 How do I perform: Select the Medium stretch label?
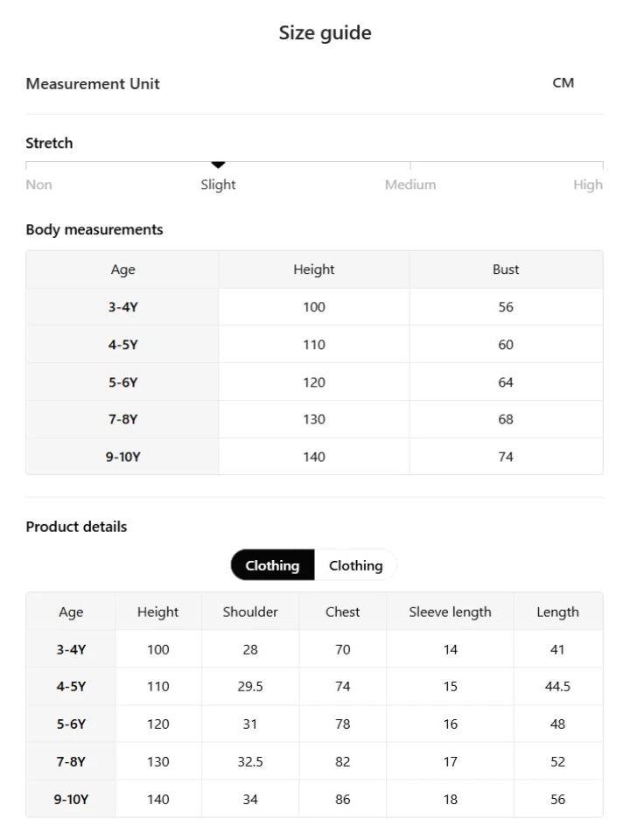tap(410, 185)
